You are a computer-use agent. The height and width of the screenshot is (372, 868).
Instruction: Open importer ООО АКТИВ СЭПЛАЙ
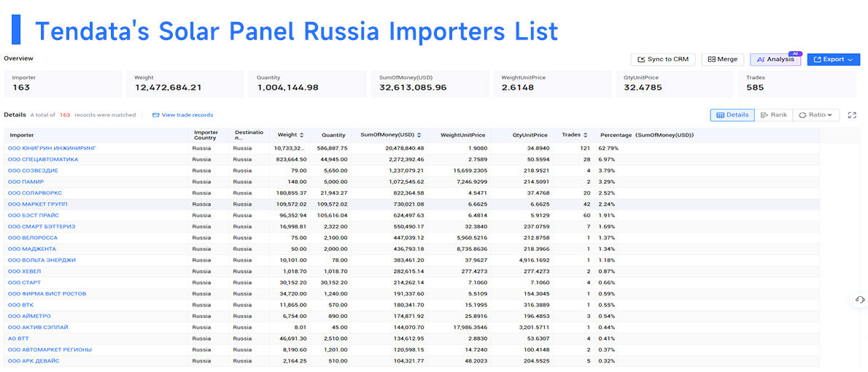(38, 328)
